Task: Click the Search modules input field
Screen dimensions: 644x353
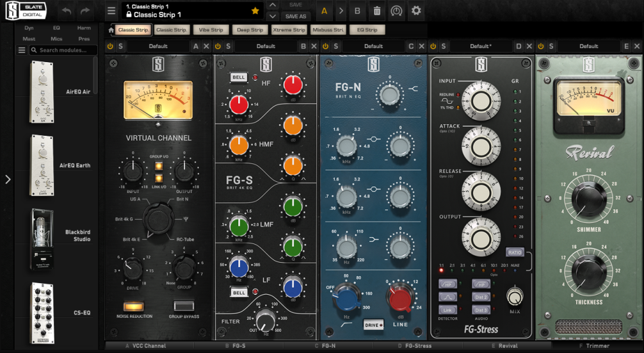Action: (x=63, y=50)
